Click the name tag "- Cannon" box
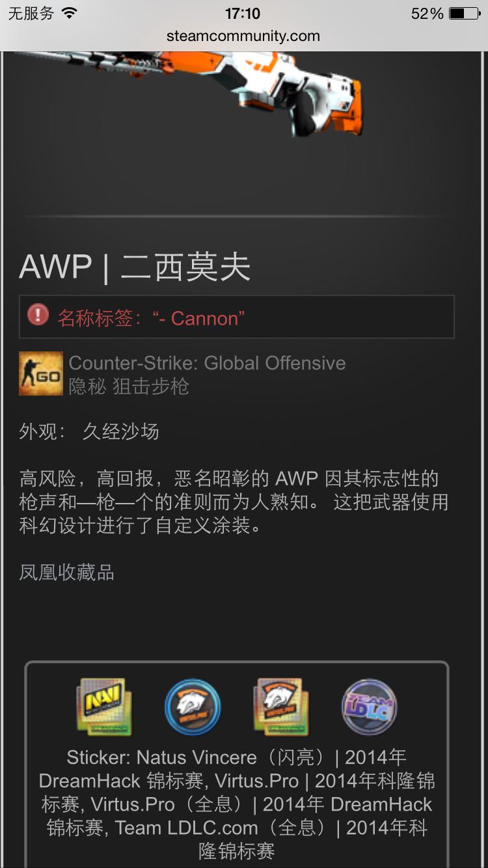The width and height of the screenshot is (488, 868). coord(237,317)
